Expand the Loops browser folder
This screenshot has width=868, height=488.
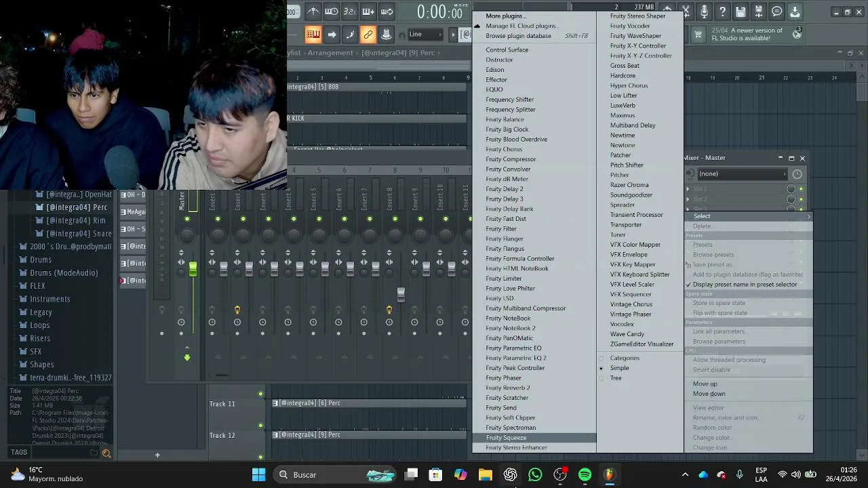(x=40, y=325)
